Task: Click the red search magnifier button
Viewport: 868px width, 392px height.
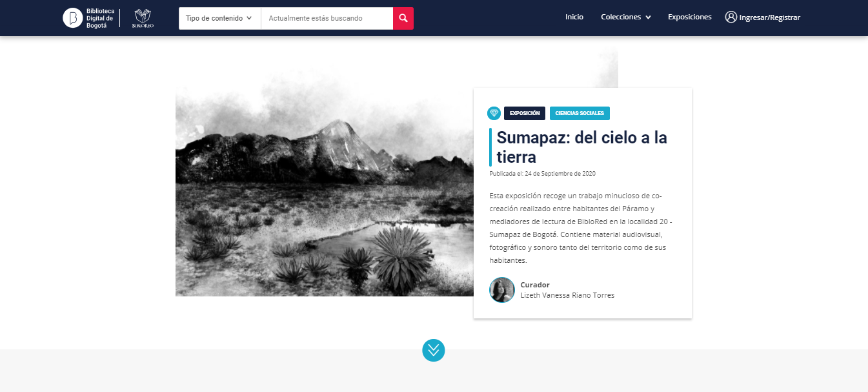Action: click(x=403, y=18)
